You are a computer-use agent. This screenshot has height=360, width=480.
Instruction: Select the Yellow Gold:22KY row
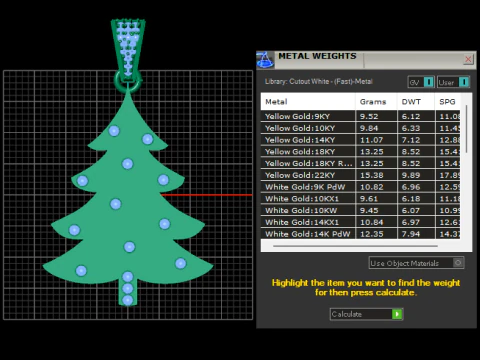[x=360, y=175]
